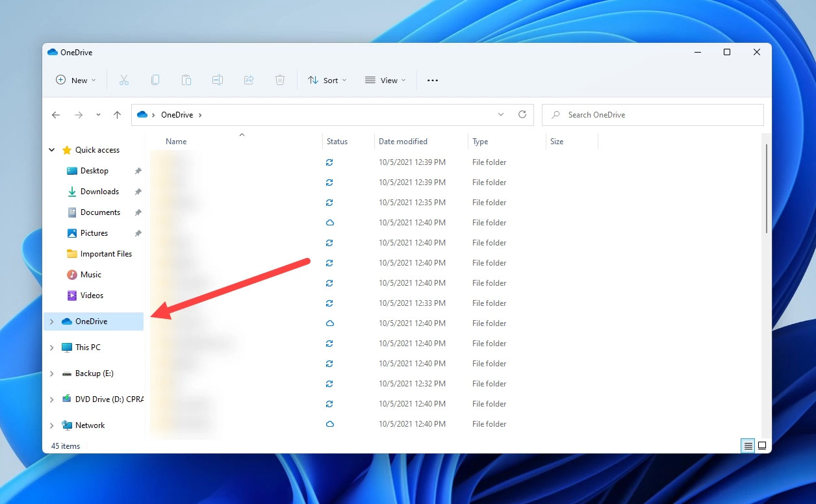Click the pin icon next to Pictures
The width and height of the screenshot is (816, 504).
pyautogui.click(x=138, y=233)
